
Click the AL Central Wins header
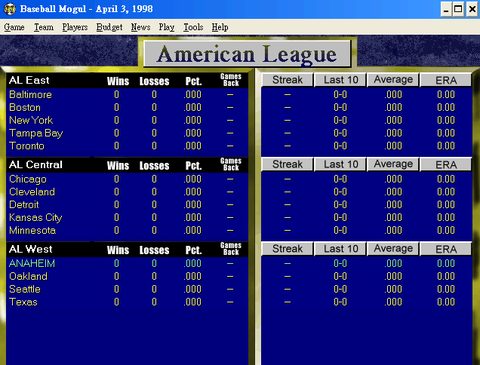pyautogui.click(x=118, y=165)
